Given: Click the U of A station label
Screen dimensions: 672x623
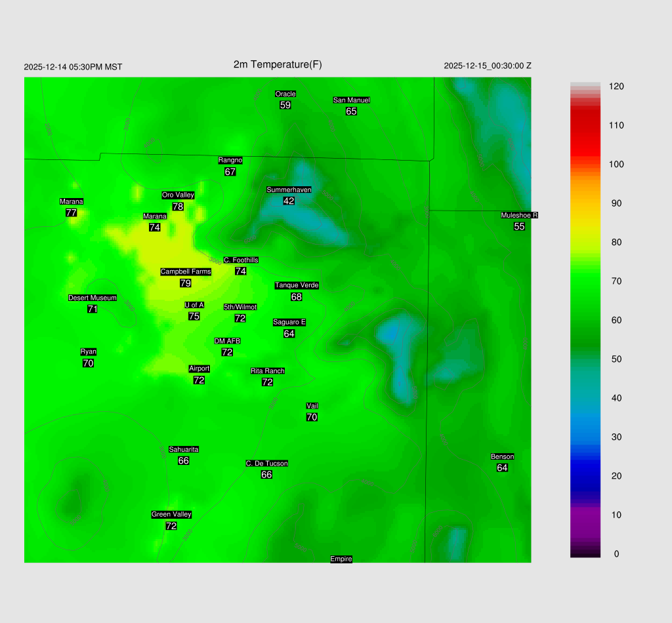Looking at the screenshot, I should pos(194,305).
